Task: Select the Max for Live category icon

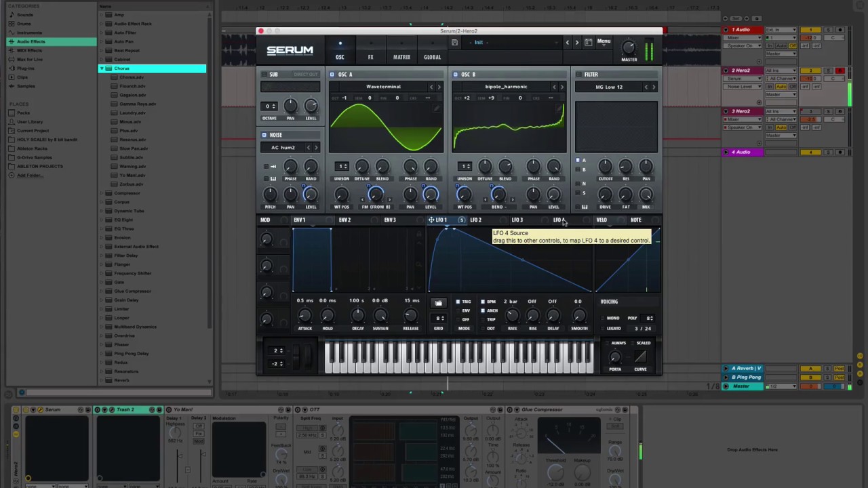Action: pos(12,59)
